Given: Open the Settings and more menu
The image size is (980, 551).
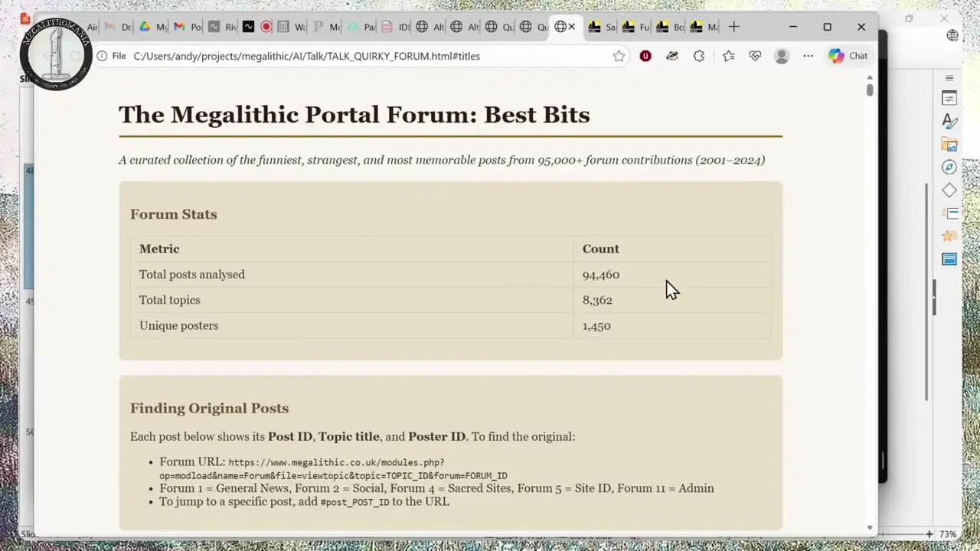Looking at the screenshot, I should tap(808, 56).
